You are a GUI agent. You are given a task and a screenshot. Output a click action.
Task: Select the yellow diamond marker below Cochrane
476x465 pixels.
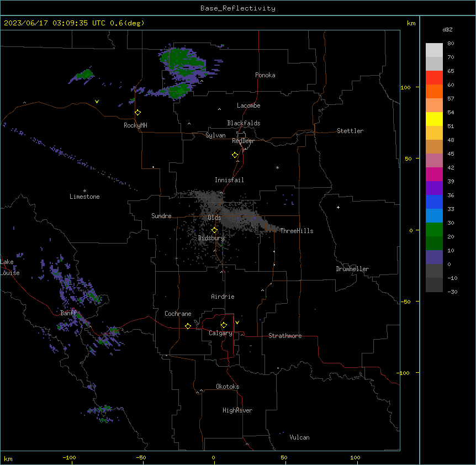pyautogui.click(x=188, y=326)
